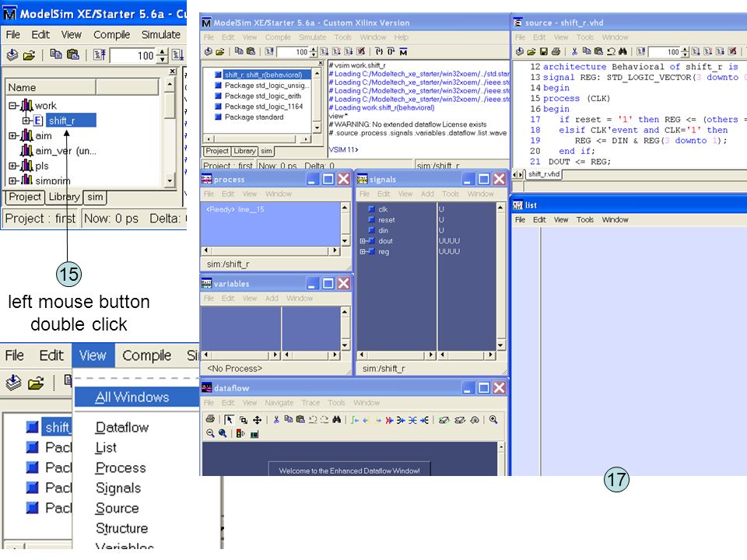Click the scroll up arrow in the variables window
Image resolution: width=747 pixels, height=560 pixels.
click(x=345, y=311)
